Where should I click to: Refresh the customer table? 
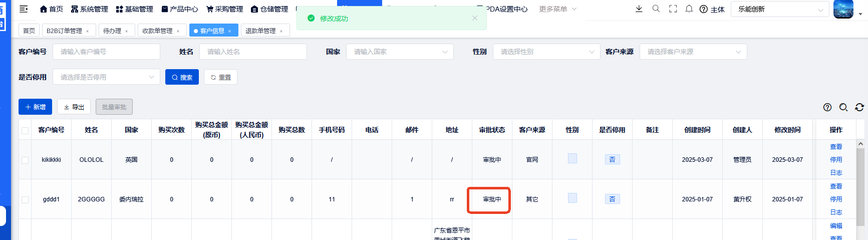(859, 107)
